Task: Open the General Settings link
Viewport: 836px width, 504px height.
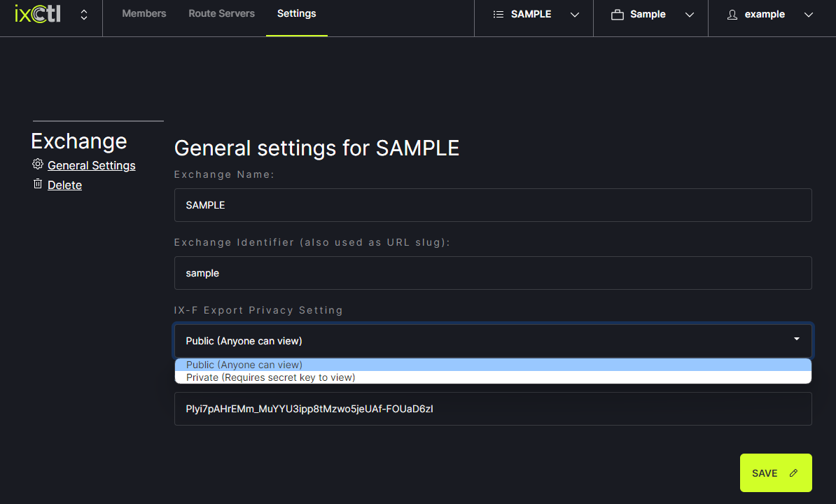Action: tap(91, 165)
